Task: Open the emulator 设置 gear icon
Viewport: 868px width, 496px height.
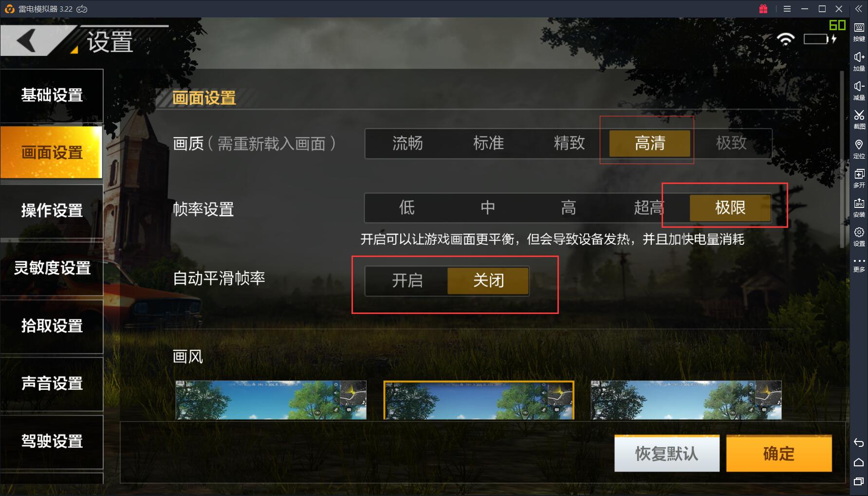Action: click(859, 237)
